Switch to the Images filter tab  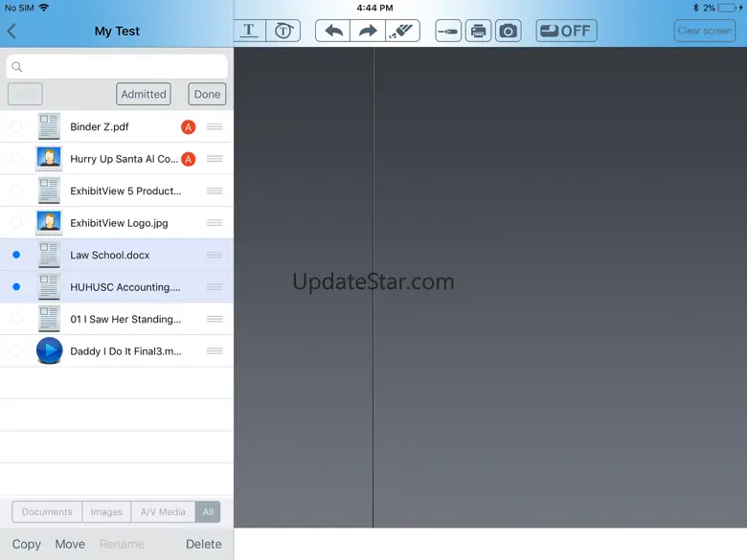click(x=106, y=512)
